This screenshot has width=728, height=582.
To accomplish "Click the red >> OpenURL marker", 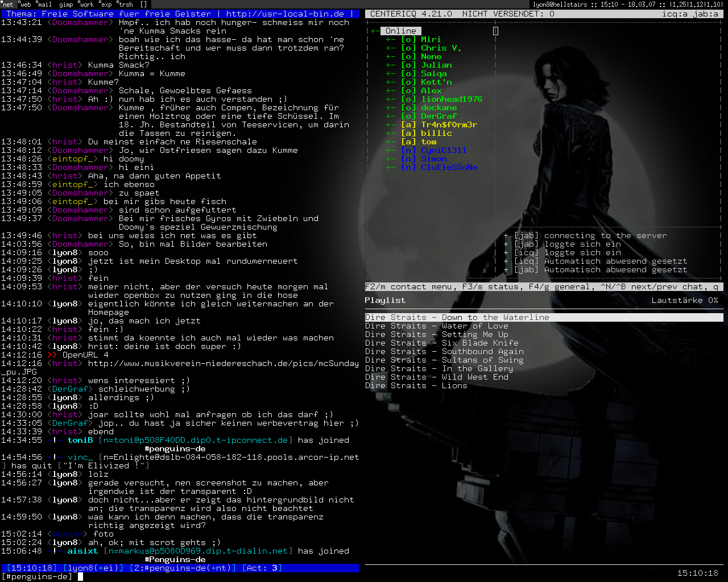I will (x=52, y=355).
